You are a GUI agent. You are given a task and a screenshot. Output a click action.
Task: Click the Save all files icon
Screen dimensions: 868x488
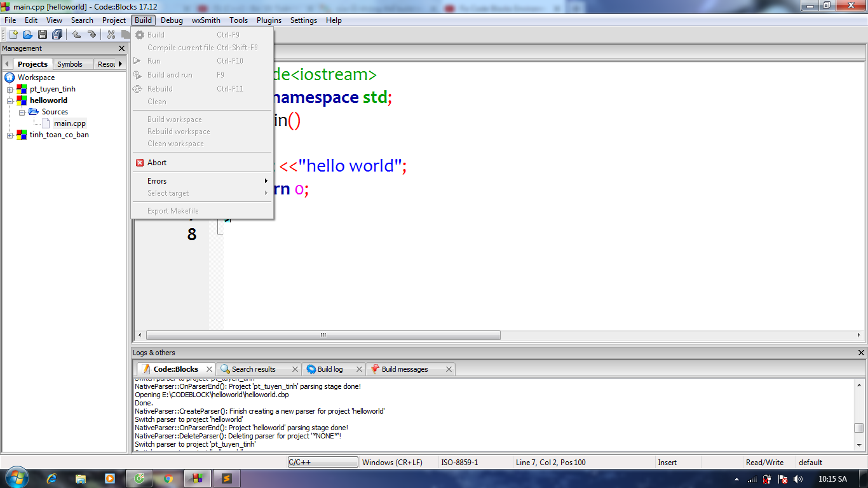pyautogui.click(x=57, y=34)
